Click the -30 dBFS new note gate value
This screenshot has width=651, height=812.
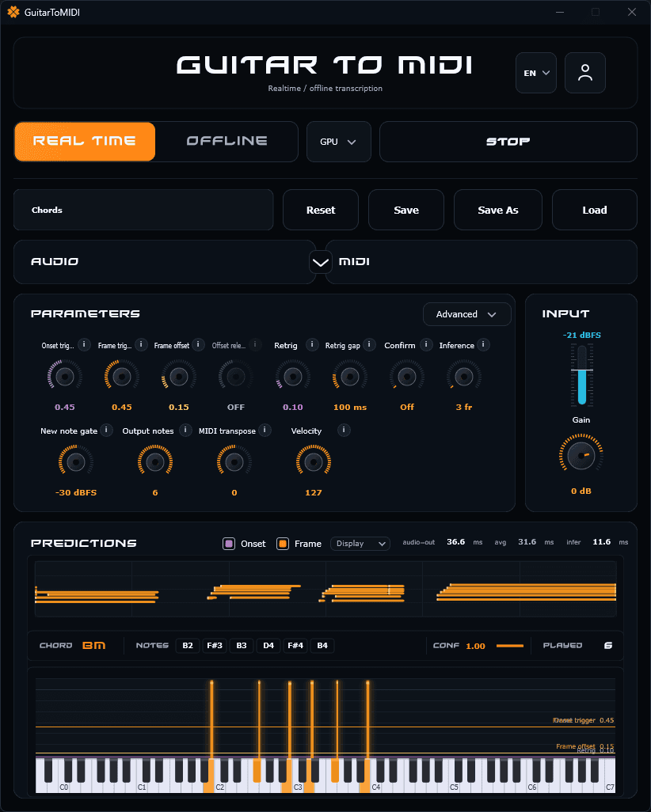(x=76, y=492)
